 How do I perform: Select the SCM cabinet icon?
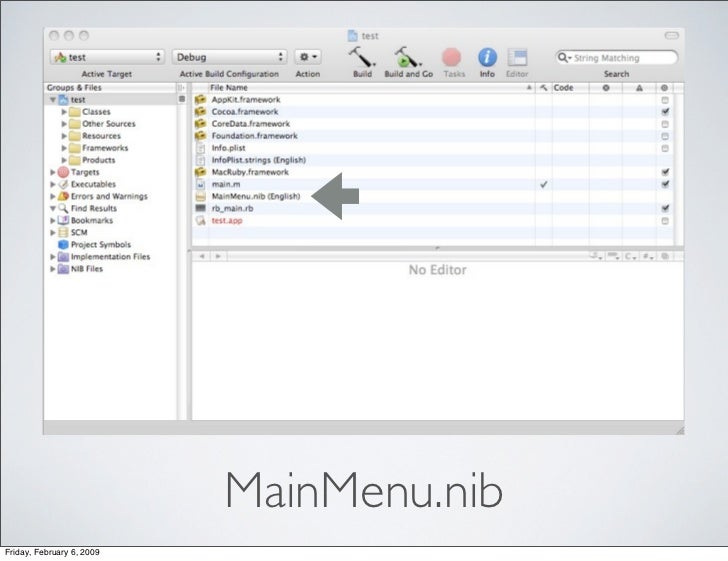[64, 232]
